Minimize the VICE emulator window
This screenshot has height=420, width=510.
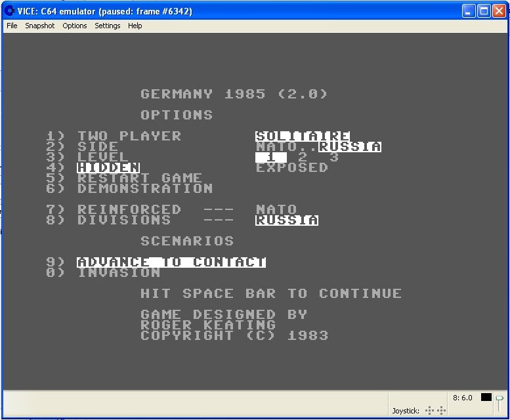(x=469, y=11)
